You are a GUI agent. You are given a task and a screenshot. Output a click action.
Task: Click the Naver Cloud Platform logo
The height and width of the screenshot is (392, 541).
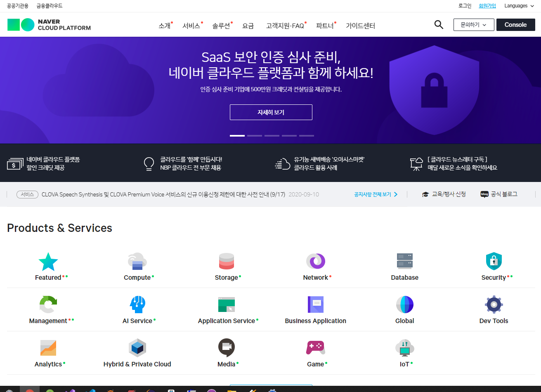point(49,25)
